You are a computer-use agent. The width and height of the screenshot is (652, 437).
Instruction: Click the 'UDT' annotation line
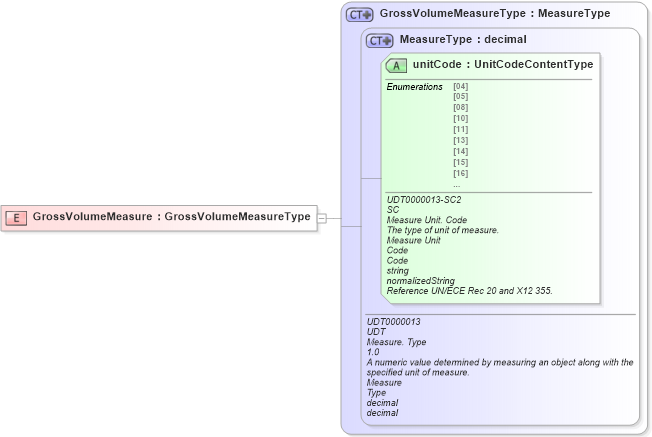376,332
